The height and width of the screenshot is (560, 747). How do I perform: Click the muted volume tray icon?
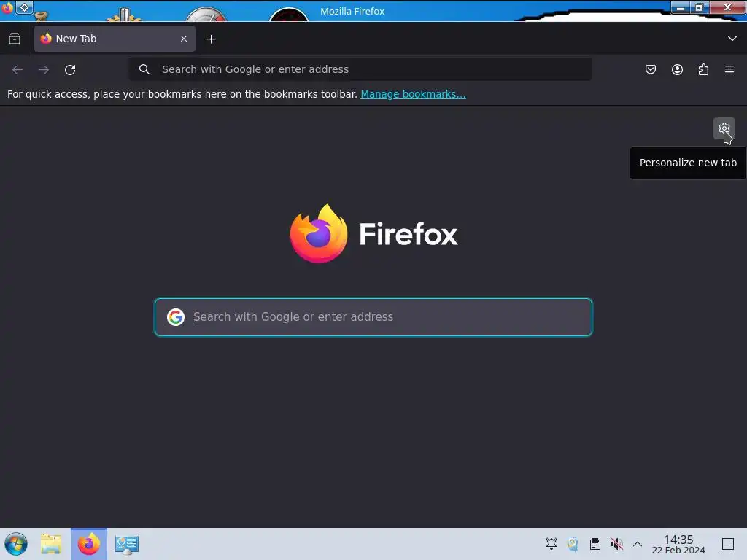617,544
